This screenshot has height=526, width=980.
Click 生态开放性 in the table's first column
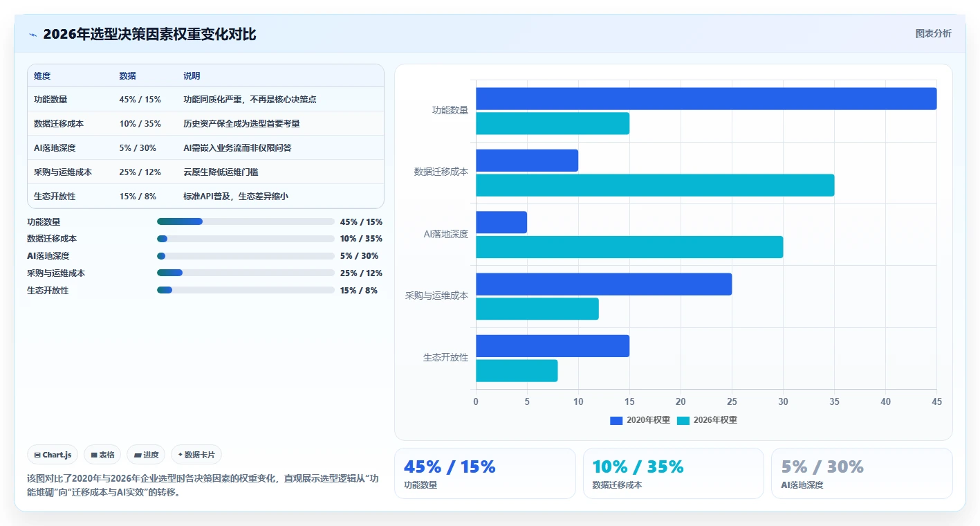coord(55,197)
